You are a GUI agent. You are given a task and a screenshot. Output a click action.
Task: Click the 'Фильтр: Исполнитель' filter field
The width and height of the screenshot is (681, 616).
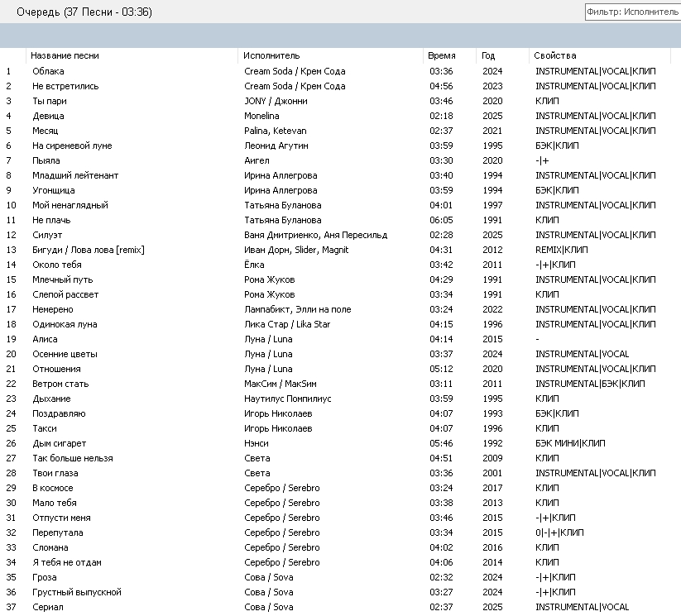click(x=631, y=12)
